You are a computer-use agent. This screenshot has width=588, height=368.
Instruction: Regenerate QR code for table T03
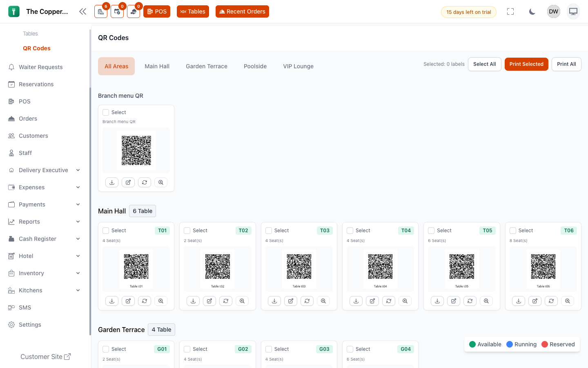[307, 301]
